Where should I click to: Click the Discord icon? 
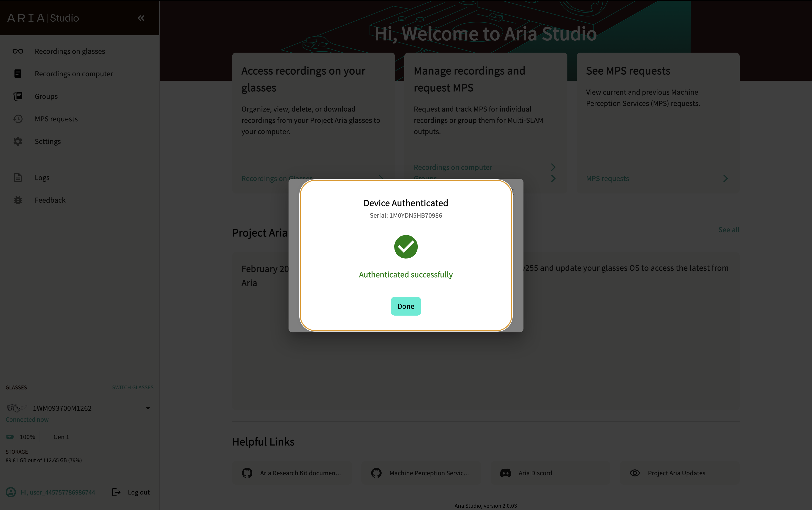point(505,473)
